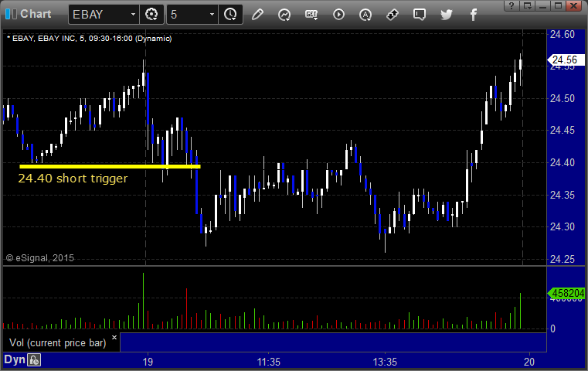This screenshot has width=588, height=371.
Task: Click the date 19 on time axis
Action: coord(148,362)
